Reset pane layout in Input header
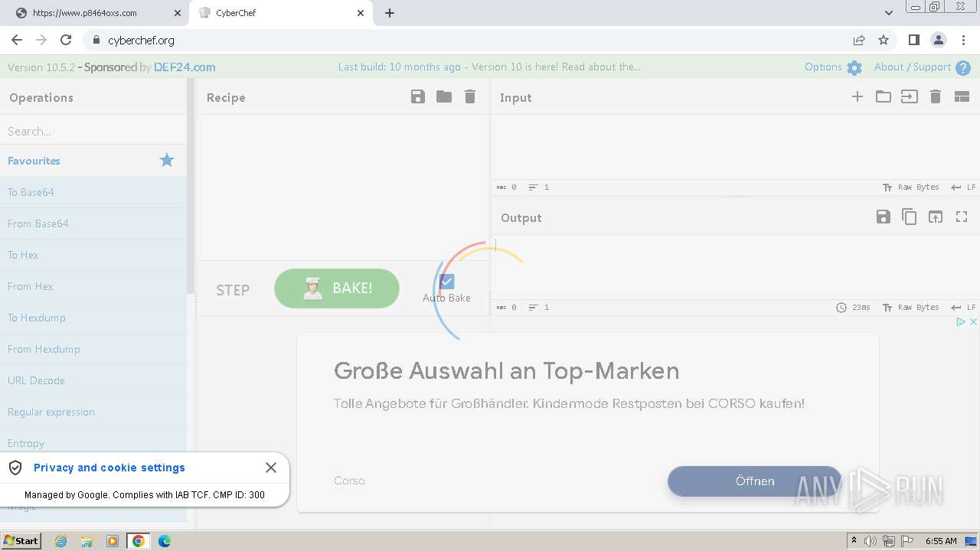The width and height of the screenshot is (980, 551). point(962,96)
